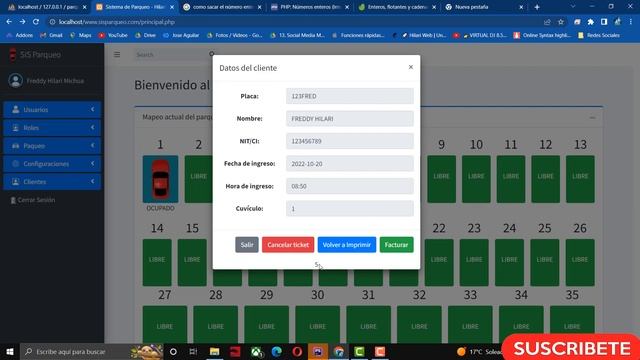Click the browser address bar
This screenshot has height=360, width=640.
294,22
